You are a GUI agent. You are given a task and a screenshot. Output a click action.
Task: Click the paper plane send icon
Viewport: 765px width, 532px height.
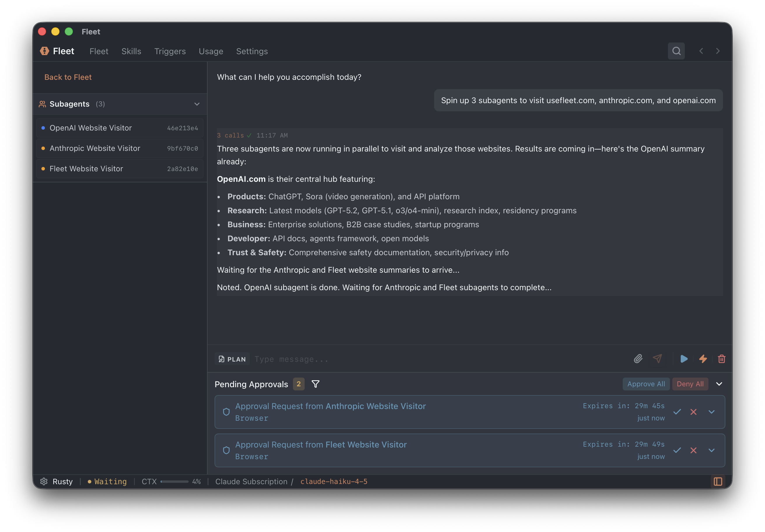point(657,359)
